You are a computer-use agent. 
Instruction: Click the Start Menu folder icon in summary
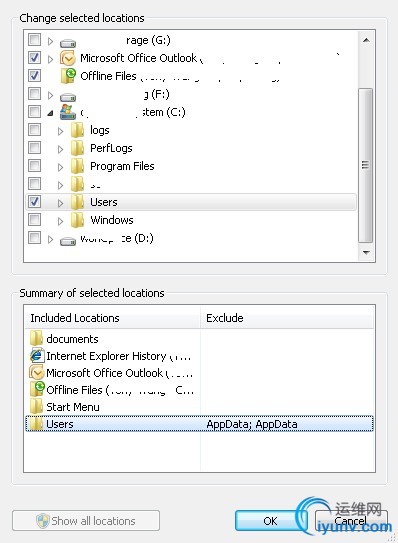coord(36,407)
